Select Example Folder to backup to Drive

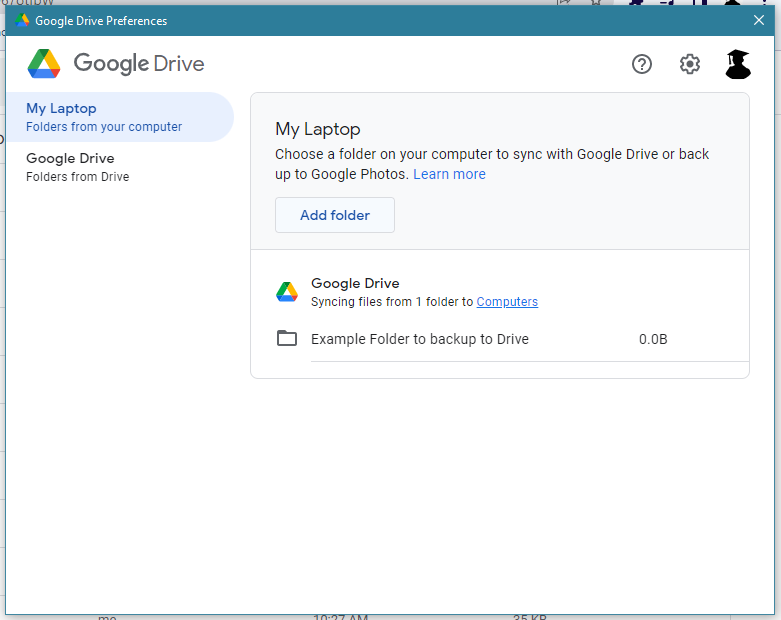[420, 339]
